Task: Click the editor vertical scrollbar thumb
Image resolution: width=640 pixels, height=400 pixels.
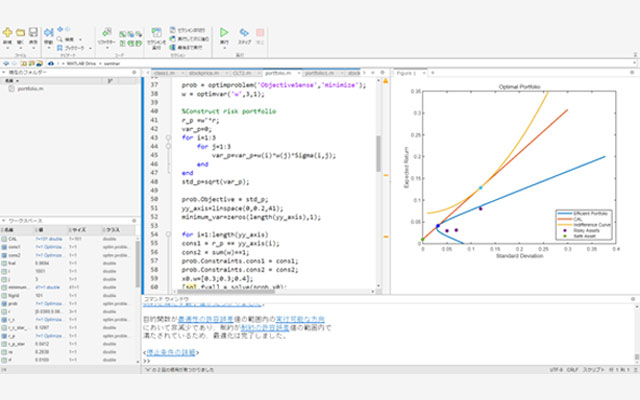Action: coord(378,152)
